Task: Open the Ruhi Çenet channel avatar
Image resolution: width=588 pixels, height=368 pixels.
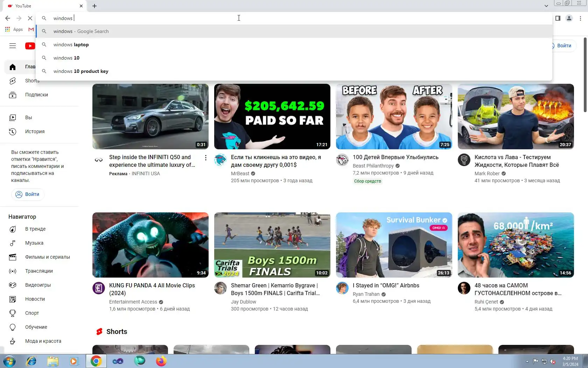Action: coord(464,288)
